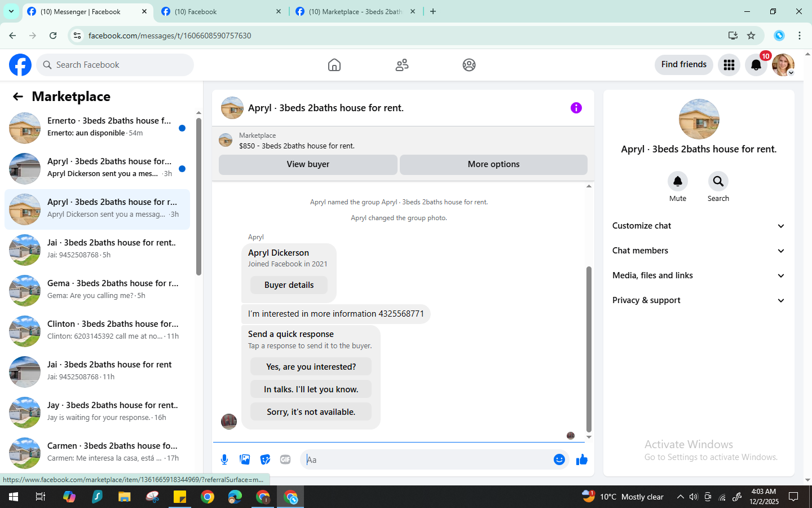812x508 pixels.
Task: Open Gema conversation in list
Action: click(97, 291)
